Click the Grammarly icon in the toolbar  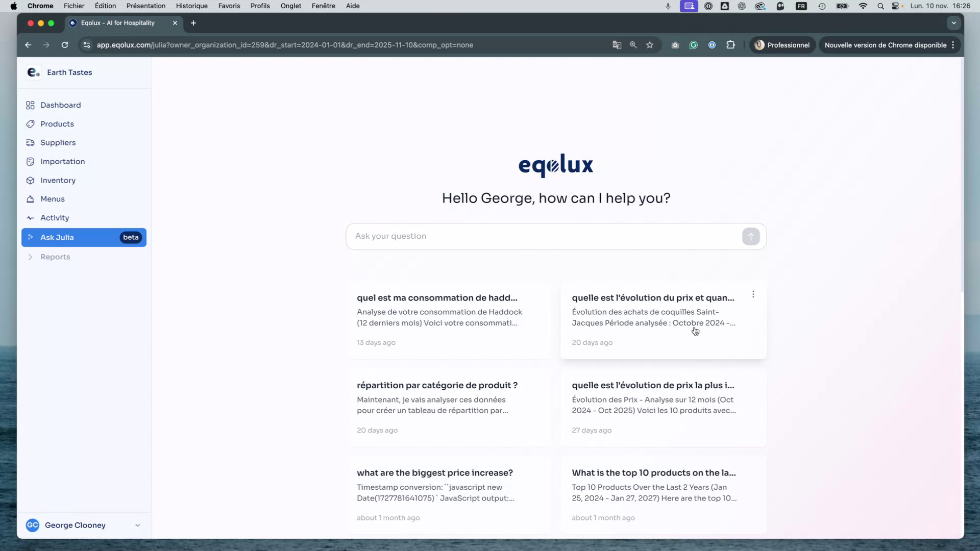click(693, 45)
